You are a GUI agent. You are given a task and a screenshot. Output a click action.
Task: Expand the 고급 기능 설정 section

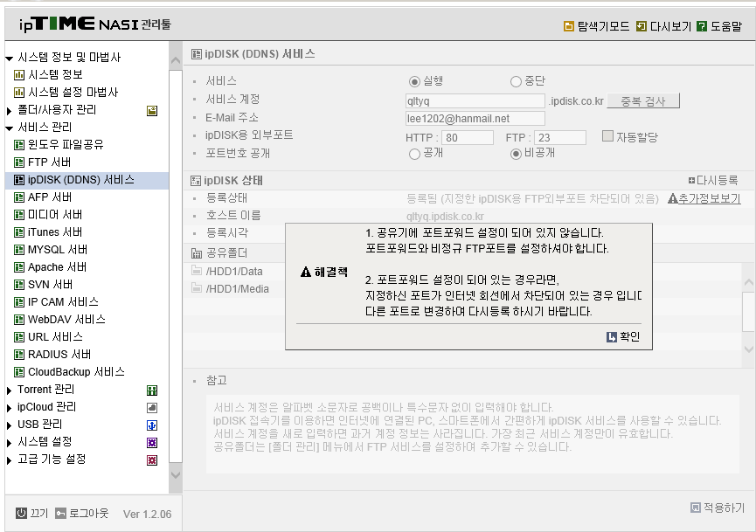9,460
